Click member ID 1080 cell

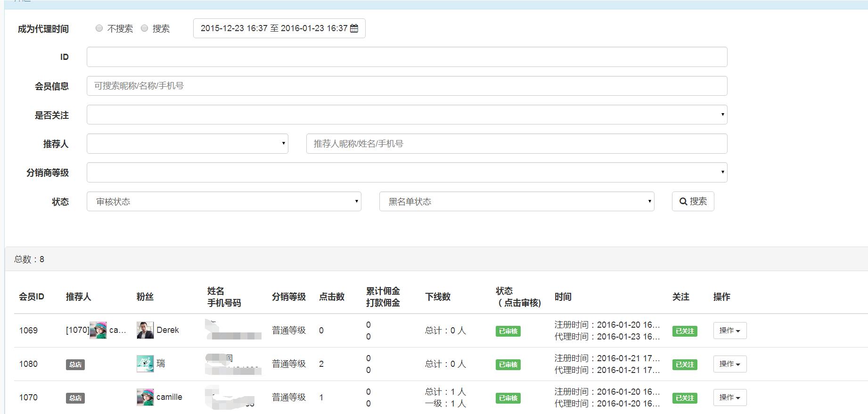coord(28,364)
